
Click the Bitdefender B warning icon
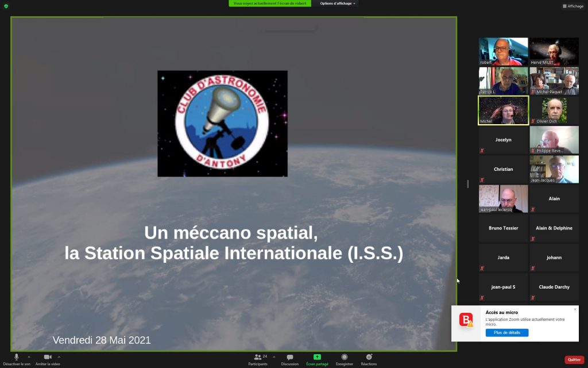466,320
